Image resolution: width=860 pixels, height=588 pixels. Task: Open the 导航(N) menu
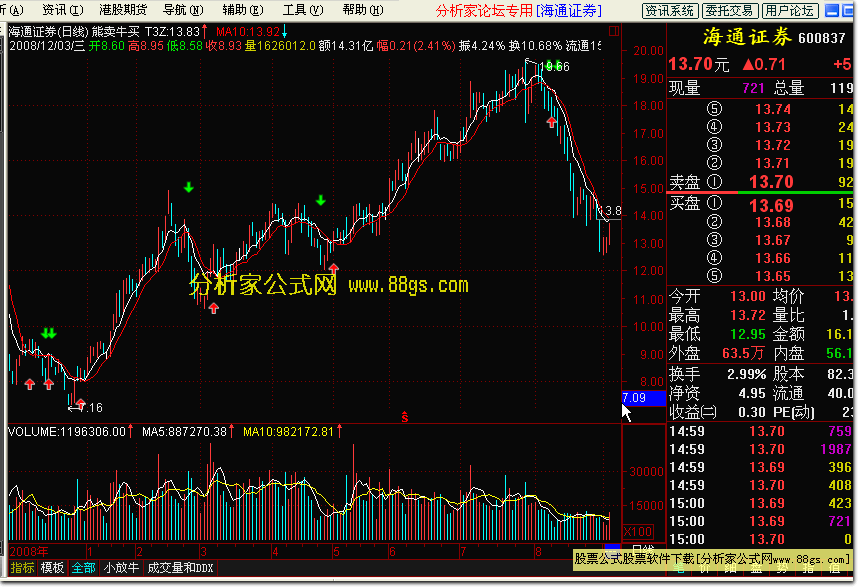[183, 10]
